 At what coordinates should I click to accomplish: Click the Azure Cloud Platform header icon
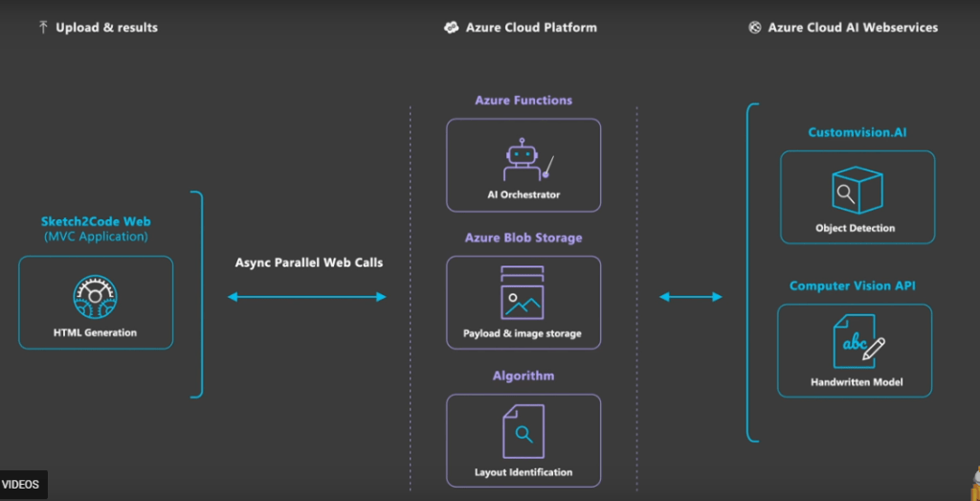452,28
